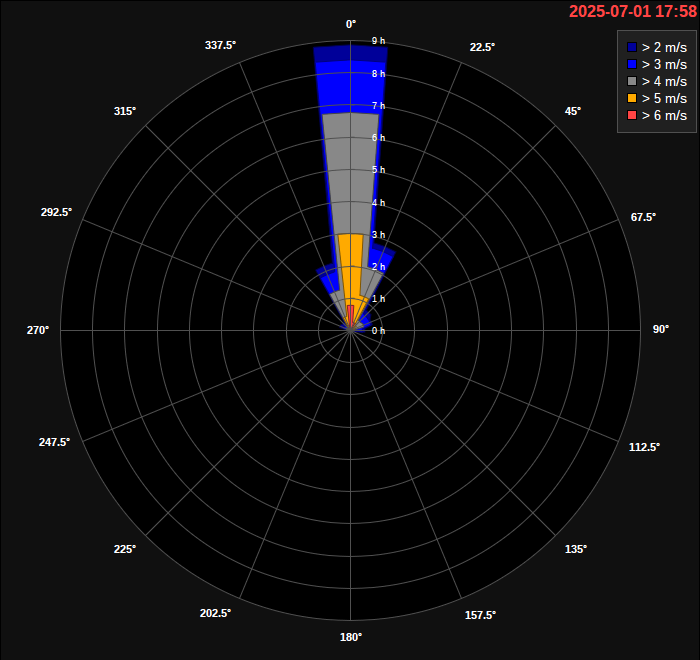Click the gray > 4 m/s legend swatch
The width and height of the screenshot is (700, 660).
tap(632, 81)
